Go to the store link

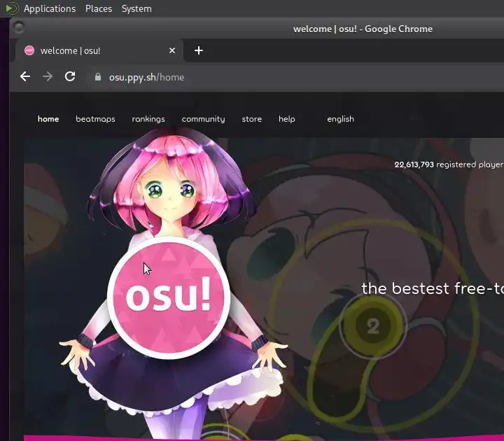pyautogui.click(x=252, y=119)
